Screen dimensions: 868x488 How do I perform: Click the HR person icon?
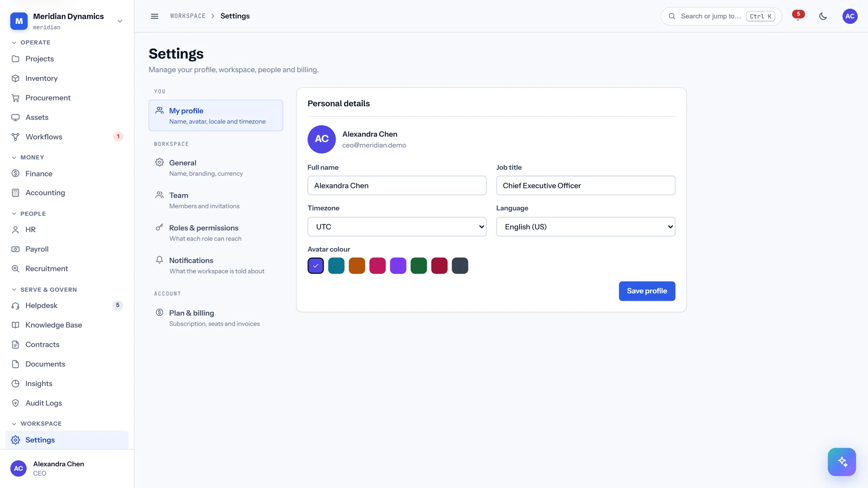pyautogui.click(x=15, y=230)
